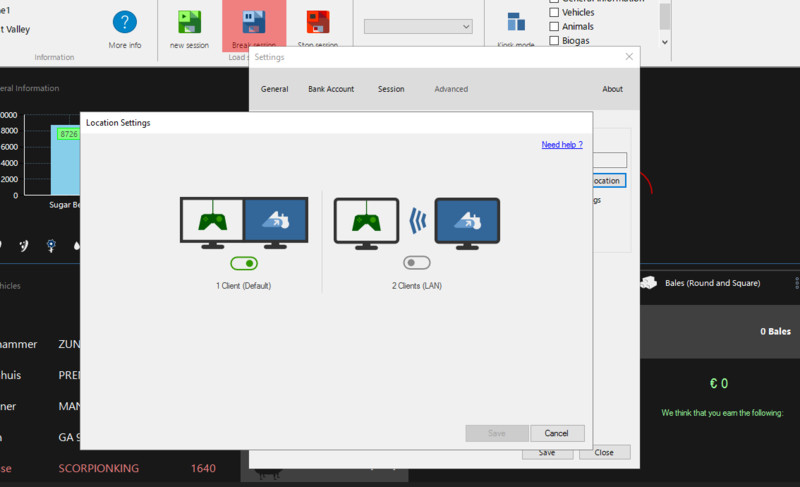Enable the 2 Clients (LAN) toggle
The width and height of the screenshot is (800, 487).
click(416, 263)
